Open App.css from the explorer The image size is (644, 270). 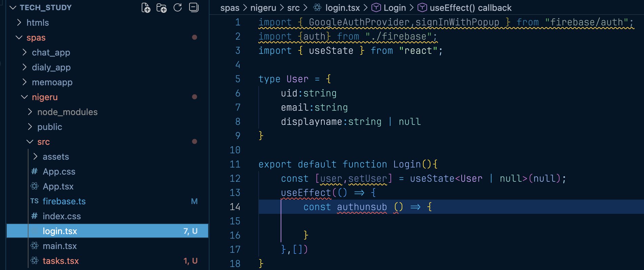(59, 172)
